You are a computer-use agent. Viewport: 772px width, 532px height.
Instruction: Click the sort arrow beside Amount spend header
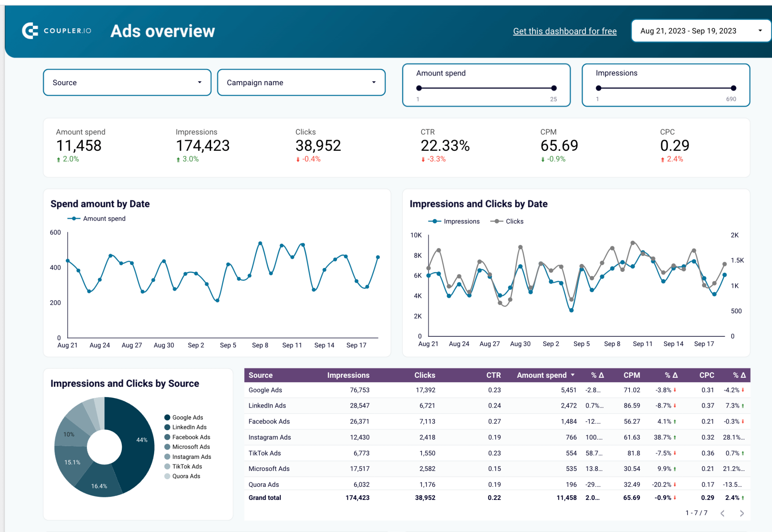tap(573, 375)
